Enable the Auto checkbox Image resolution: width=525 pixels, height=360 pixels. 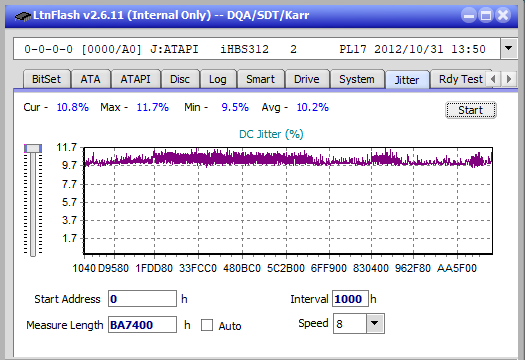[x=207, y=325]
